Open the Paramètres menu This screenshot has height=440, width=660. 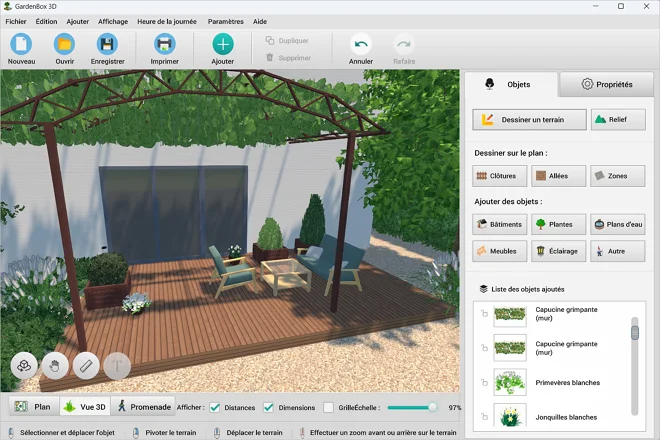[x=225, y=21]
